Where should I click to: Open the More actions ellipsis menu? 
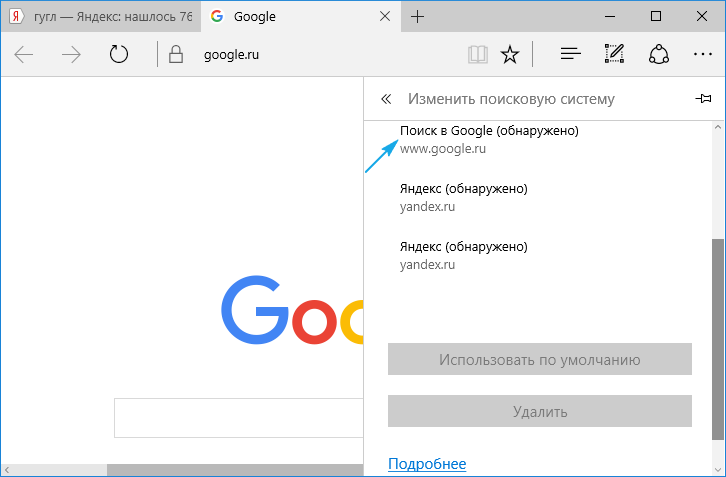point(702,54)
